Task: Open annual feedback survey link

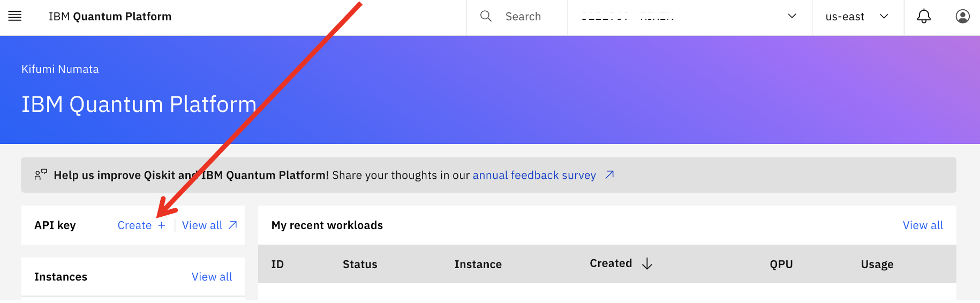Action: click(534, 175)
